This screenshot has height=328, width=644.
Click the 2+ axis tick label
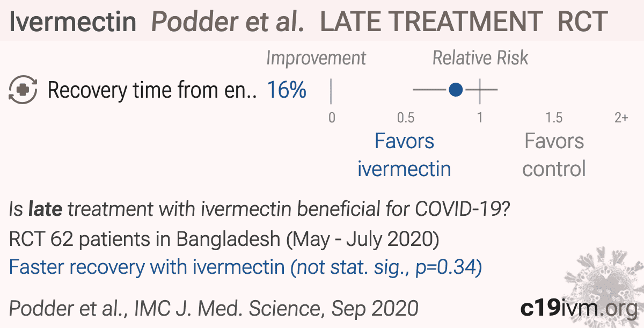621,118
